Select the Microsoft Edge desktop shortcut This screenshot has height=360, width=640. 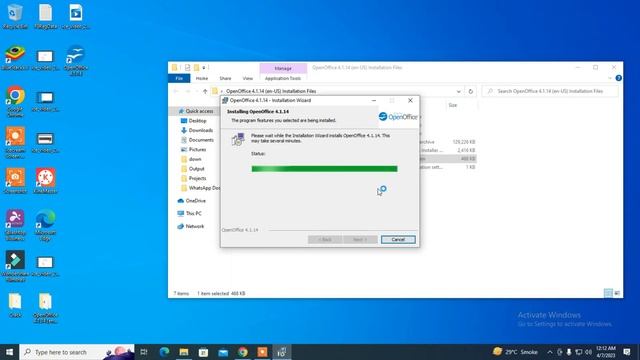pos(45,225)
